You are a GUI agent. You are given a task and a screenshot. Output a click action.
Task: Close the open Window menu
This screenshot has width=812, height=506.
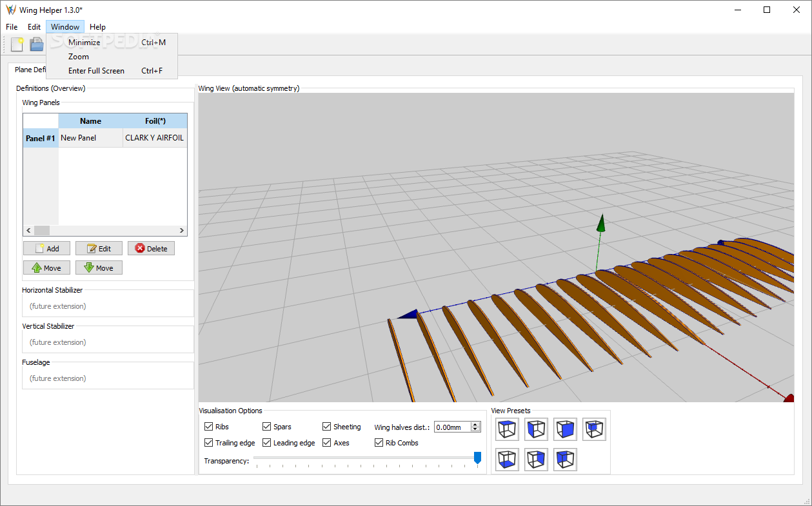65,27
